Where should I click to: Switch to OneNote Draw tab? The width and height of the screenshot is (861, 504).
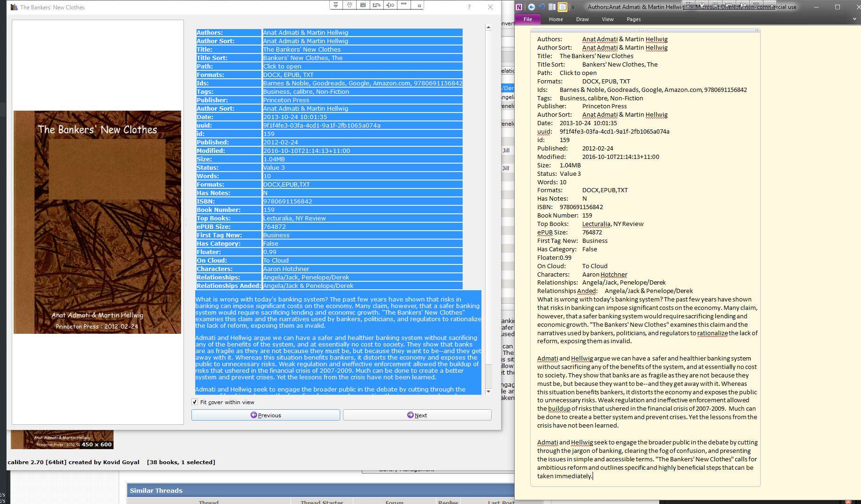(582, 19)
